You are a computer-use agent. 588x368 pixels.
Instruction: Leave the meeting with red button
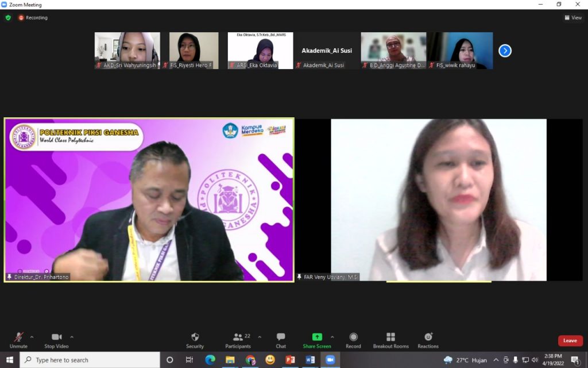pyautogui.click(x=570, y=340)
